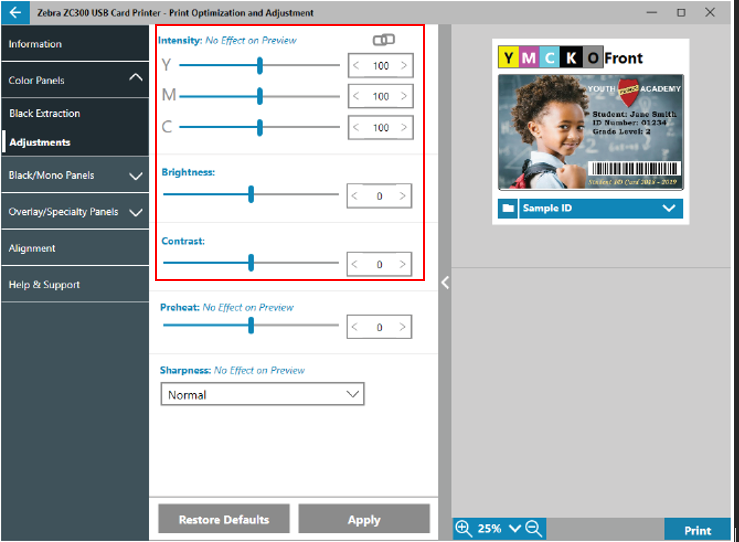Select the M magenta panel swatch
Image resolution: width=739 pixels, height=542 pixels.
coord(528,57)
